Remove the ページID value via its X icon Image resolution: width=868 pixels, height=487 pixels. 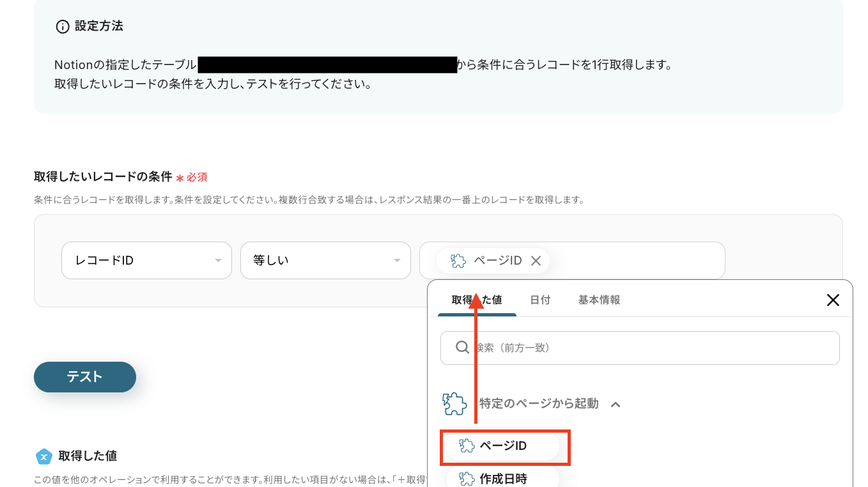click(x=536, y=260)
